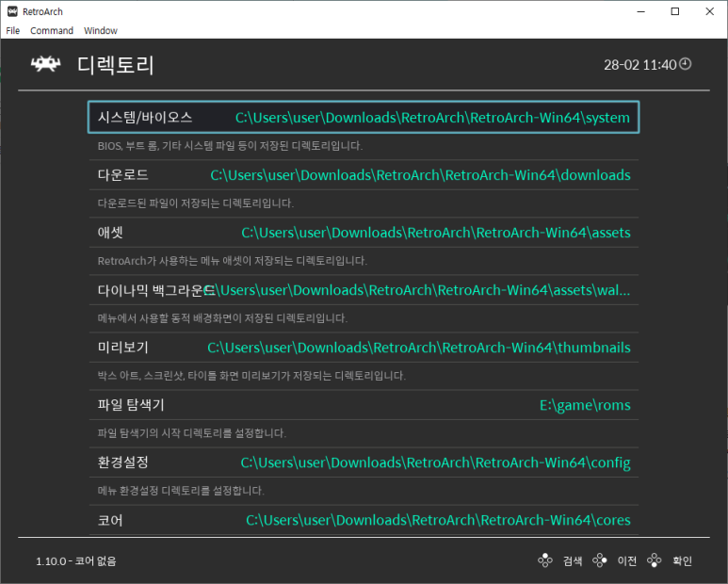728x584 pixels.
Task: Open the File menu
Action: (13, 31)
